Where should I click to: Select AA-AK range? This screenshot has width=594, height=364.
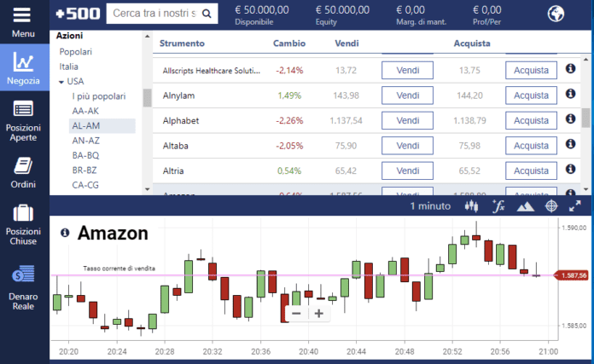pyautogui.click(x=85, y=111)
